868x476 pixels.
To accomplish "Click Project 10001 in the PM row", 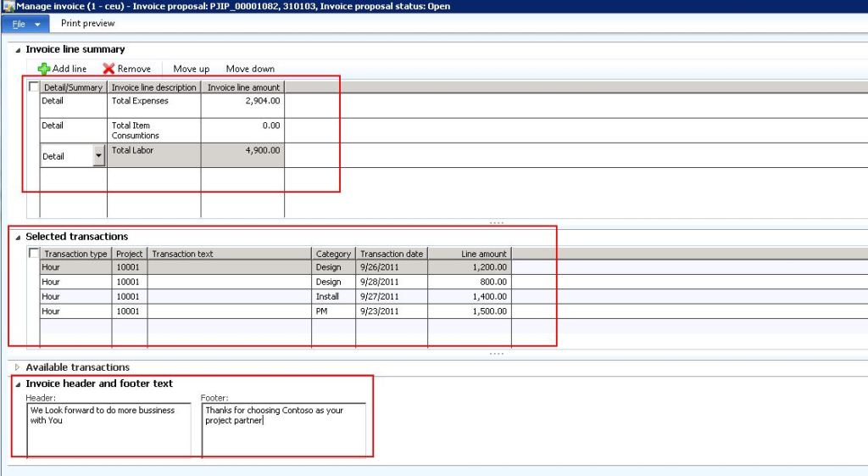I will [x=130, y=311].
